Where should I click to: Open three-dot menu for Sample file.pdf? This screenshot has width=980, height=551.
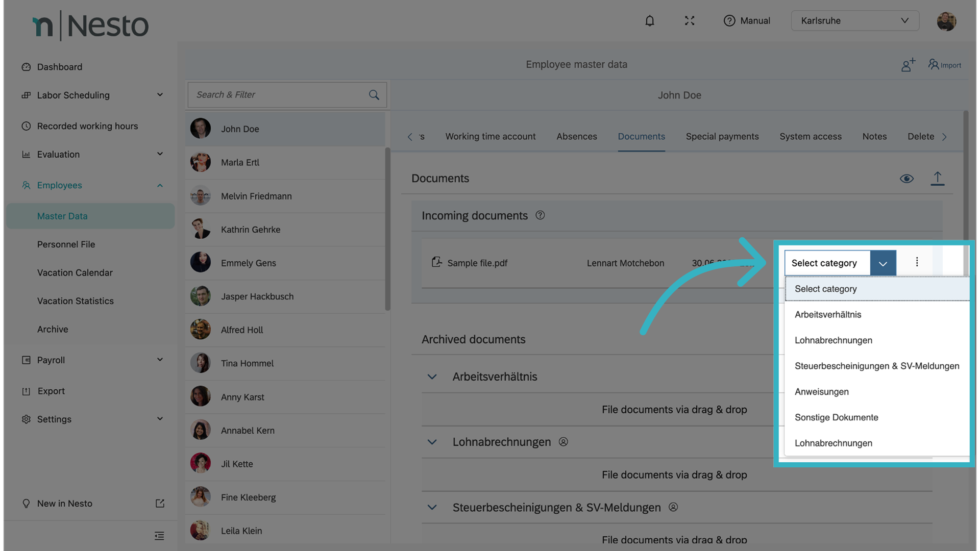coord(917,262)
